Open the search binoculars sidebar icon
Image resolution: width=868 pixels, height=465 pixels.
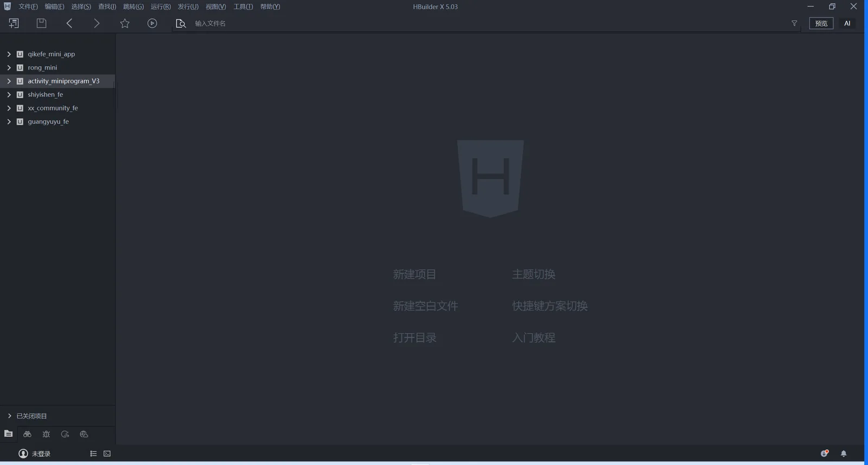(27, 434)
